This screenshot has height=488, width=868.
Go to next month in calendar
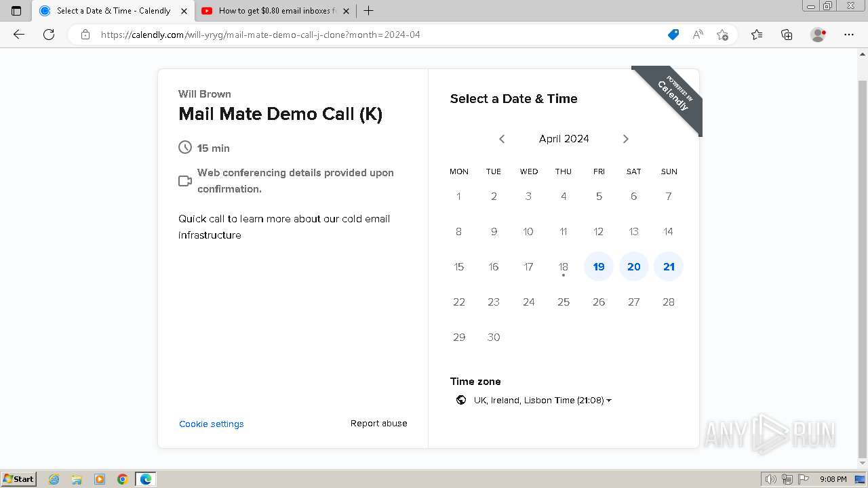(626, 139)
